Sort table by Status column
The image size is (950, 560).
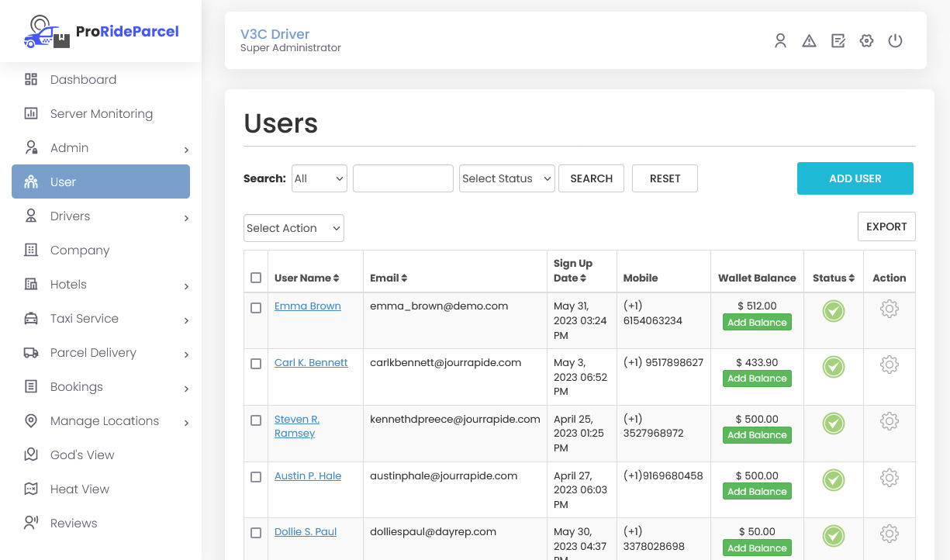[x=834, y=278]
